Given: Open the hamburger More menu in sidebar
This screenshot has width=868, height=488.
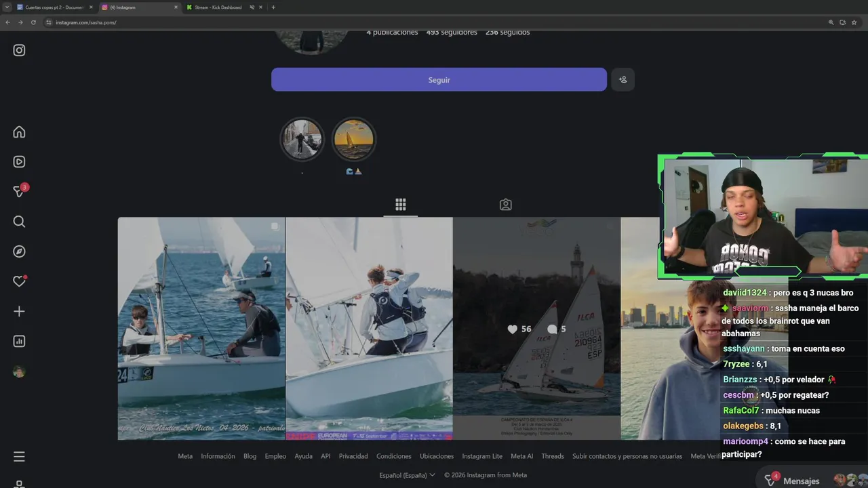Looking at the screenshot, I should click(19, 457).
